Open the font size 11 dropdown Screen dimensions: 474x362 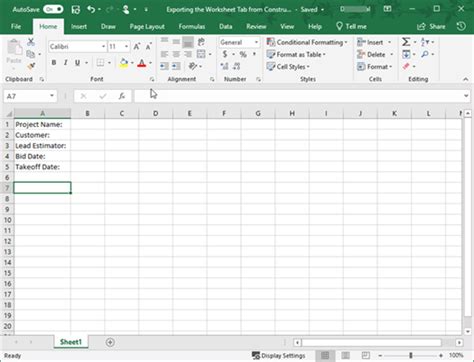(126, 47)
